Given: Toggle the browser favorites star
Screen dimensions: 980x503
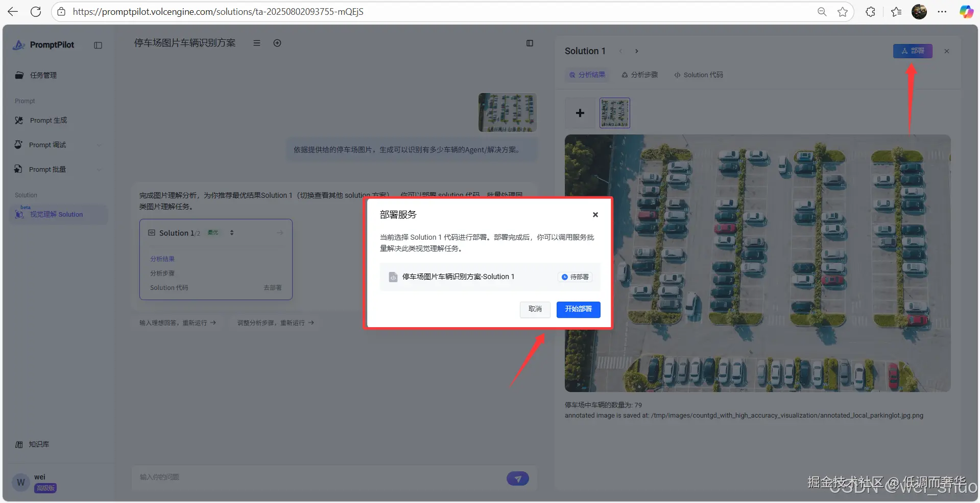Looking at the screenshot, I should click(x=843, y=11).
